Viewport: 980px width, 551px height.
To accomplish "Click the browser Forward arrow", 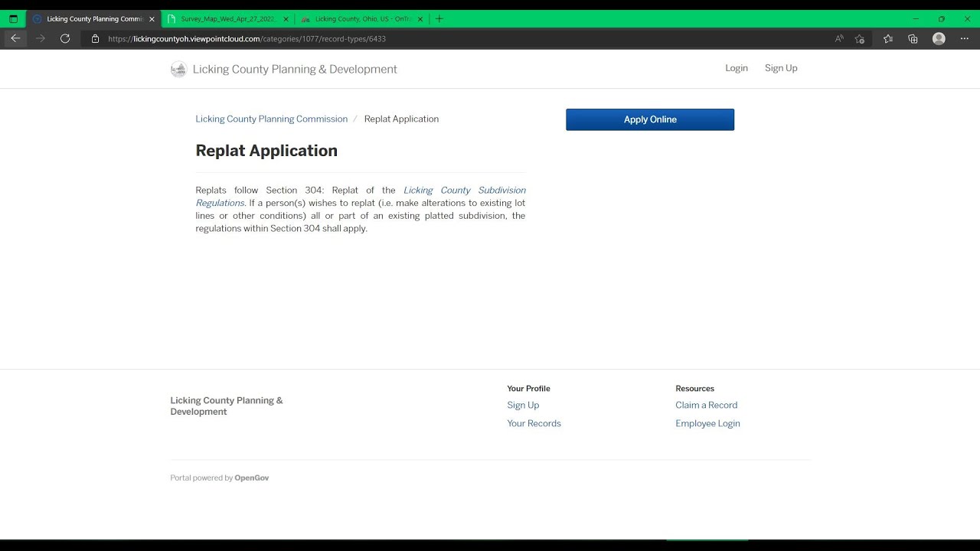I will (x=41, y=38).
